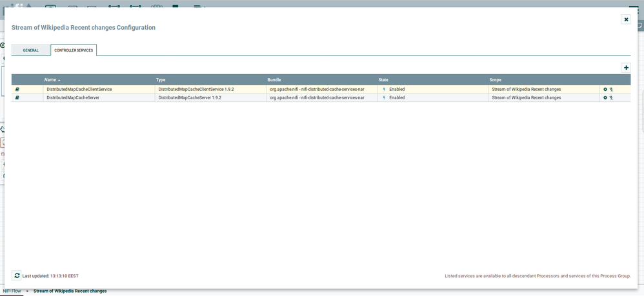Click gear icon in DistributedMapCacheClientService row

point(605,89)
